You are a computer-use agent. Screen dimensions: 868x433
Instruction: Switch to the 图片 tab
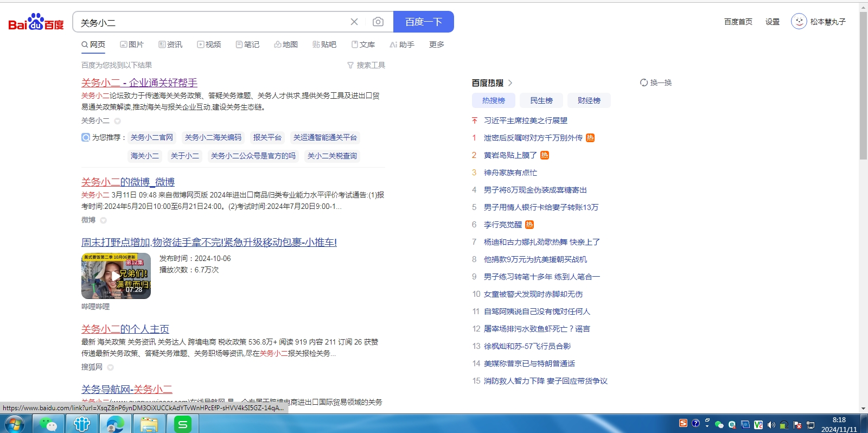click(x=132, y=44)
